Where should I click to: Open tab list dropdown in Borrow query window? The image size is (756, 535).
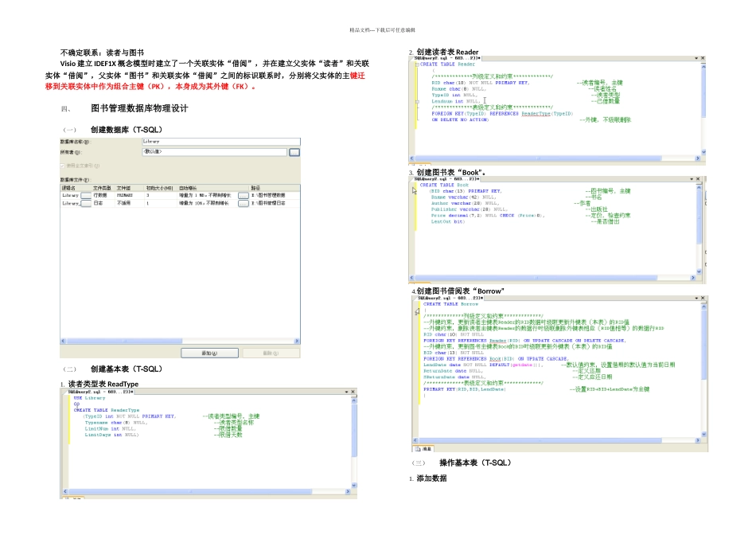(x=694, y=297)
